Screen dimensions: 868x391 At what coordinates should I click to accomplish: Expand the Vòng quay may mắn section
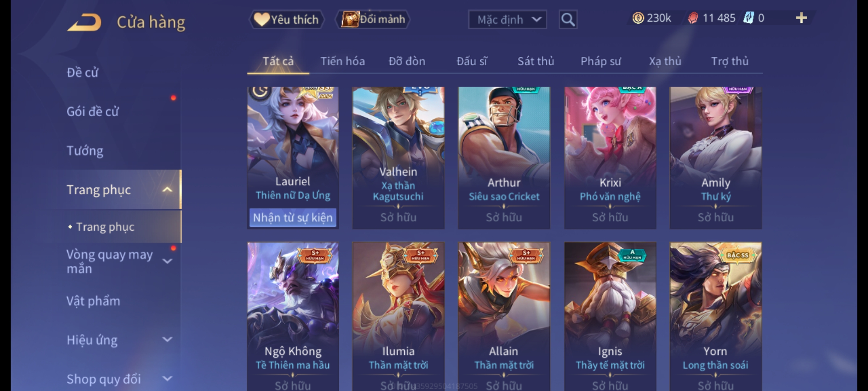click(x=167, y=261)
